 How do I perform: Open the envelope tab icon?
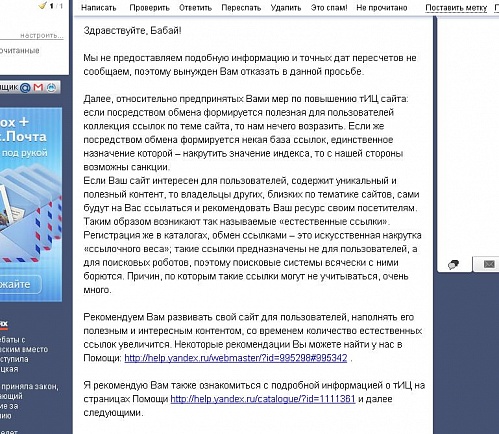489,264
